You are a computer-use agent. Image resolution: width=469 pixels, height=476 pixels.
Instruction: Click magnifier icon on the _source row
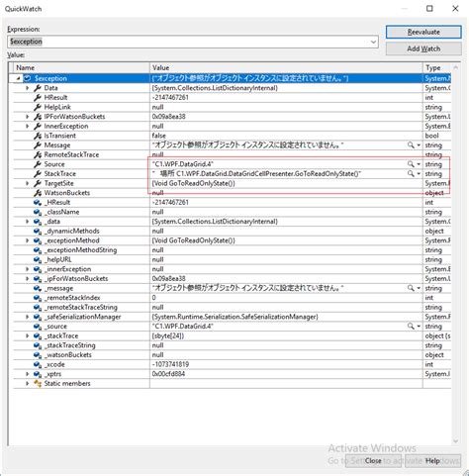tap(411, 327)
